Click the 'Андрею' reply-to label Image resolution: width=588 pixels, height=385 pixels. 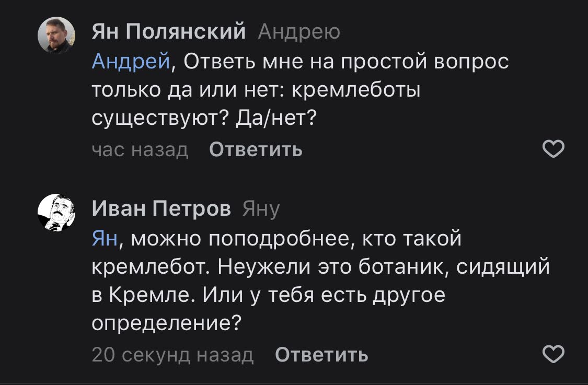click(299, 32)
